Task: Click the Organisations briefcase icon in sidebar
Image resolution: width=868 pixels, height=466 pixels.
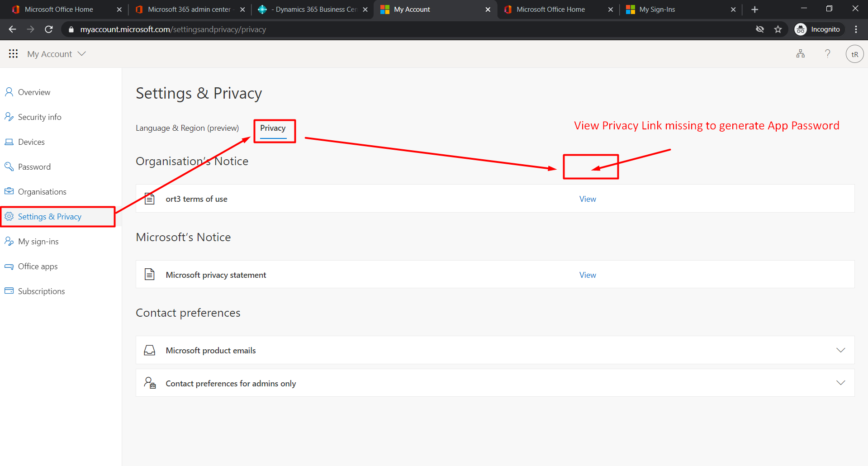Action: coord(9,191)
